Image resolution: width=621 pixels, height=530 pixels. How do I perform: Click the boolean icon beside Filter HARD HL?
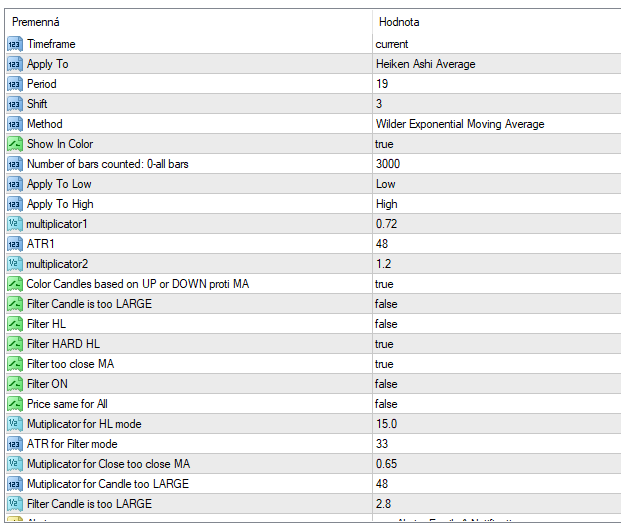pos(14,344)
